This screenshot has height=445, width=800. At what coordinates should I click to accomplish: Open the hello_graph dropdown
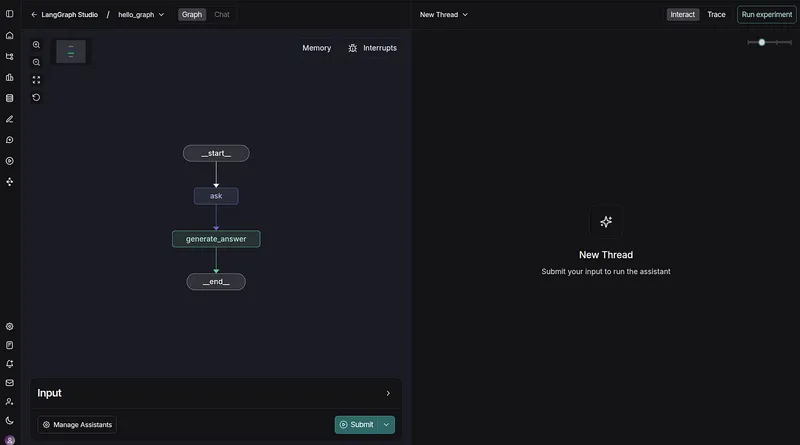pos(141,15)
